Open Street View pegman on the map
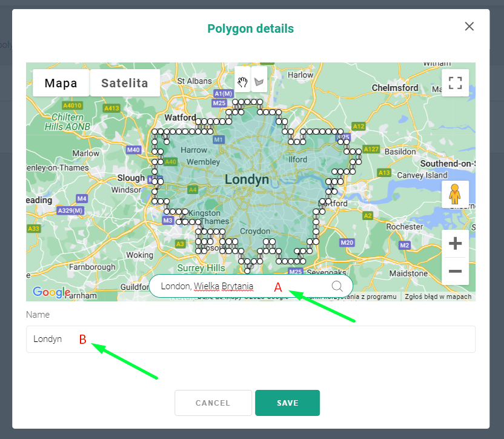The image size is (504, 439). pyautogui.click(x=455, y=194)
